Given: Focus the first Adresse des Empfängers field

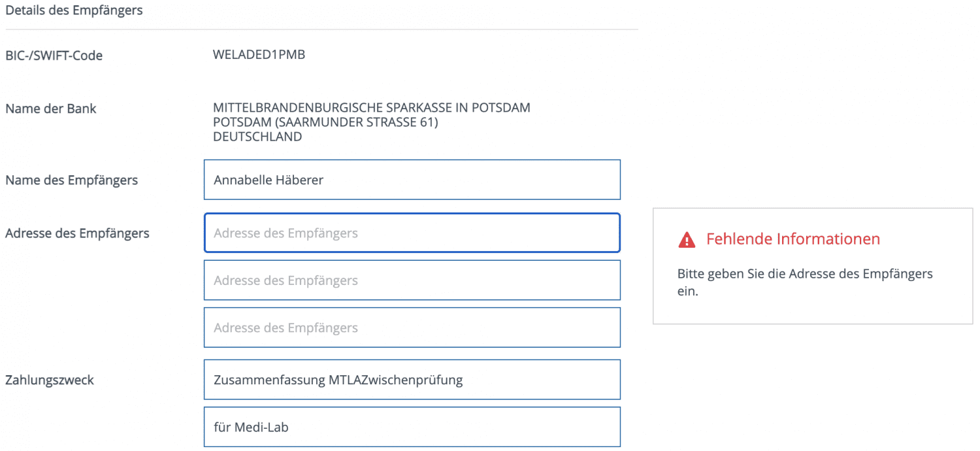Looking at the screenshot, I should [412, 233].
